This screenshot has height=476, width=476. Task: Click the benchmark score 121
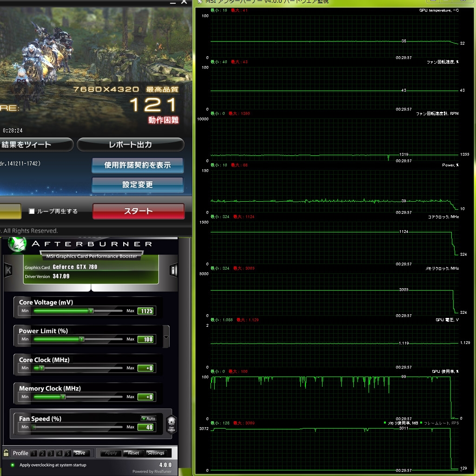pyautogui.click(x=153, y=105)
